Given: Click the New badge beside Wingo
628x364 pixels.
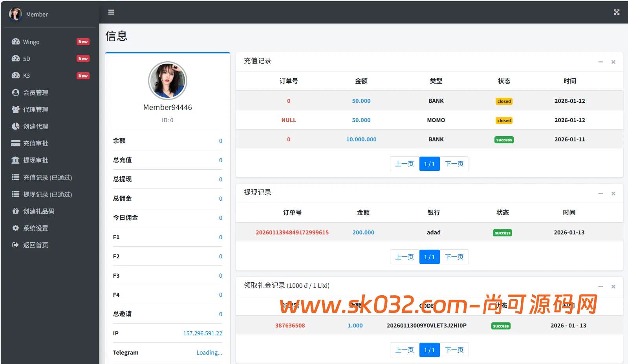Looking at the screenshot, I should (83, 42).
